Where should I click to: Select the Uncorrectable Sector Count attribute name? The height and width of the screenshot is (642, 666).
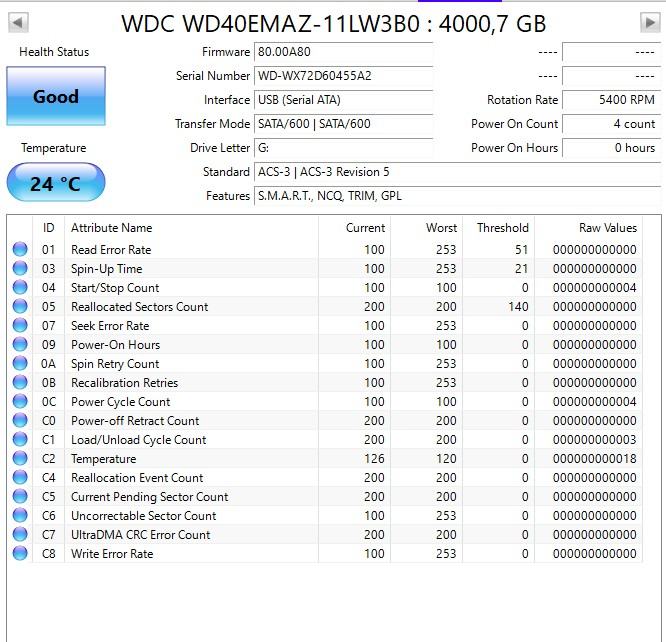click(144, 515)
